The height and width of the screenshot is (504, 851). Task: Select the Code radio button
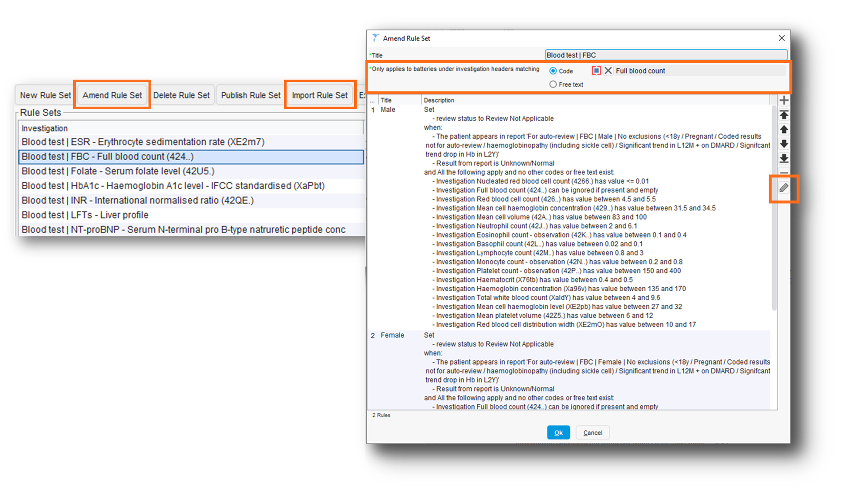(553, 71)
